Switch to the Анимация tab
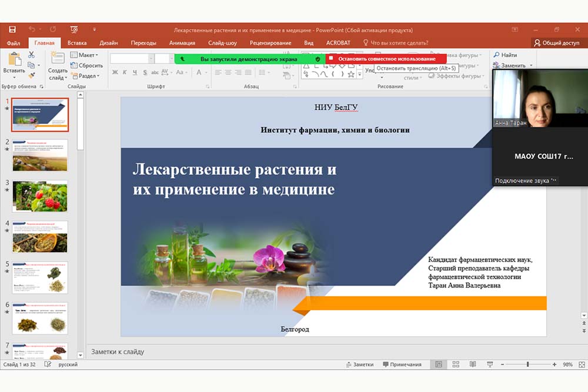The image size is (588, 392). pos(182,43)
